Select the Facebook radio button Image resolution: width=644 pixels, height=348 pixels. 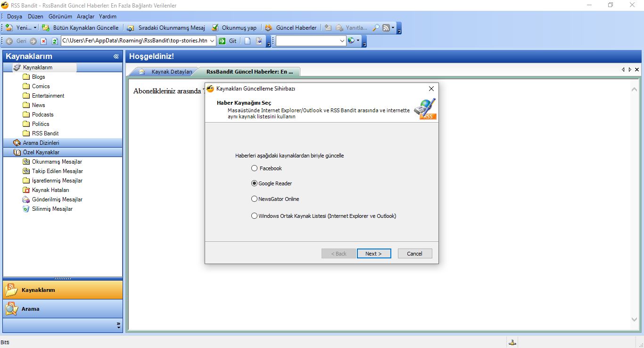255,168
